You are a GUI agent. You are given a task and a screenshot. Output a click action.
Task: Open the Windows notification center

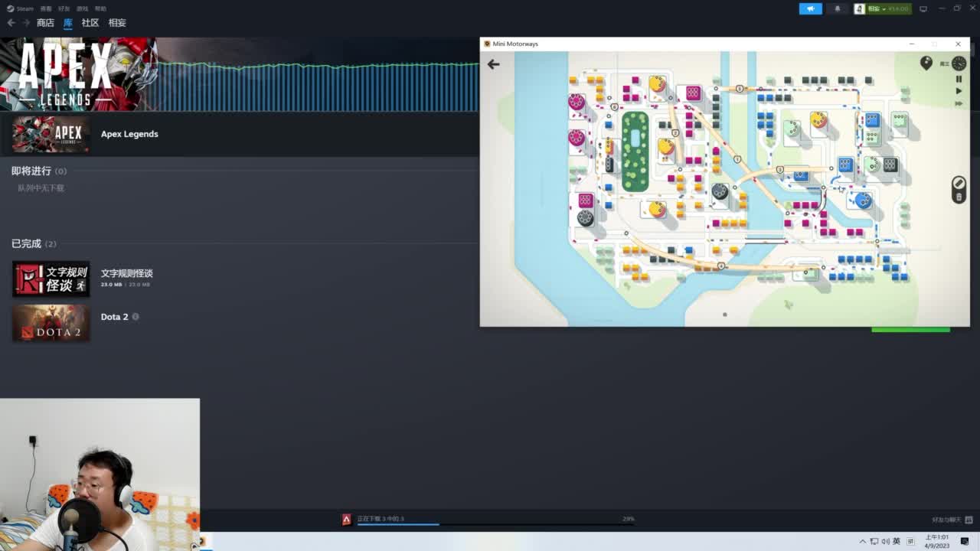coord(965,541)
